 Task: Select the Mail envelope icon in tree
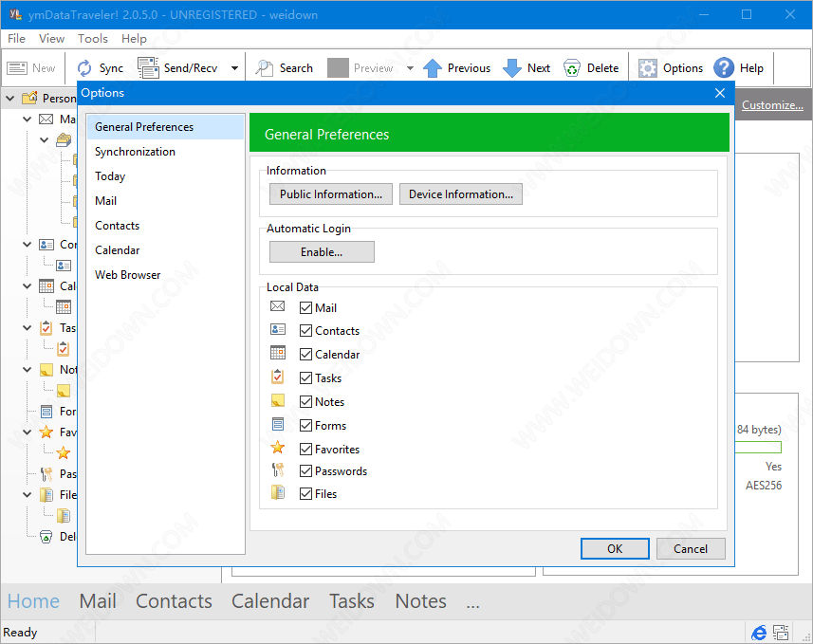point(46,120)
